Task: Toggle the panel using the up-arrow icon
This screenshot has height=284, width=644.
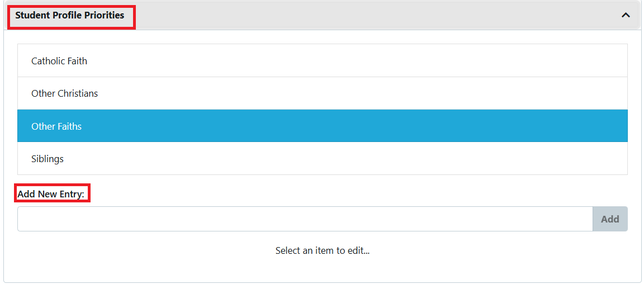Action: point(626,15)
